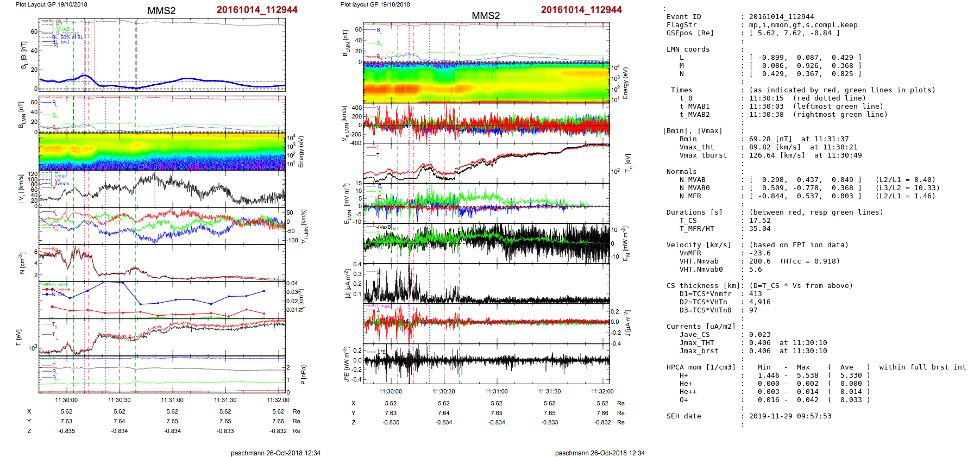Screen dimensions: 980x457
Task: Select the red 20161014_112944 title of left plot
Action: click(257, 10)
